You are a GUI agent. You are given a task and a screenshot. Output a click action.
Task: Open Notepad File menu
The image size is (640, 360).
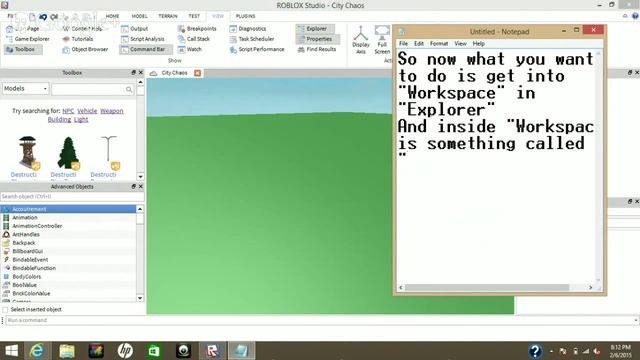[x=403, y=44]
